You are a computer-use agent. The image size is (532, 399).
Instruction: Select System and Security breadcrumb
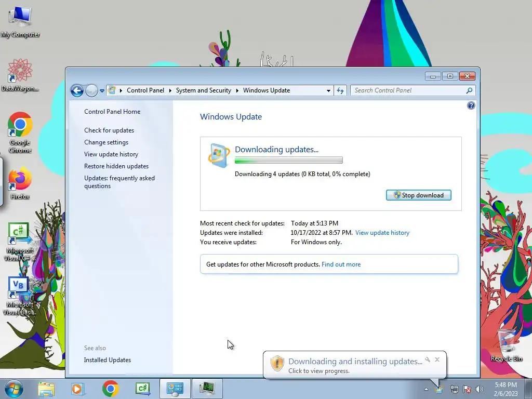tap(203, 90)
